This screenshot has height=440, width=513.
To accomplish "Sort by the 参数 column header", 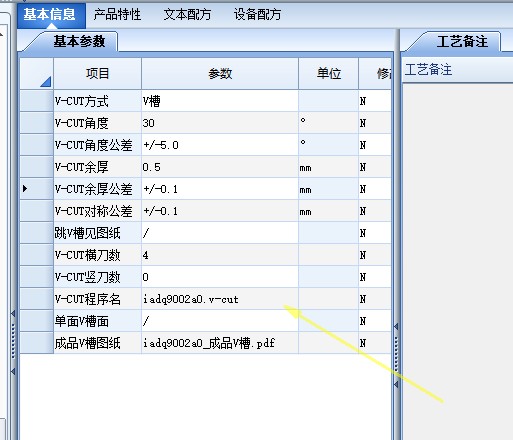I will [x=220, y=73].
